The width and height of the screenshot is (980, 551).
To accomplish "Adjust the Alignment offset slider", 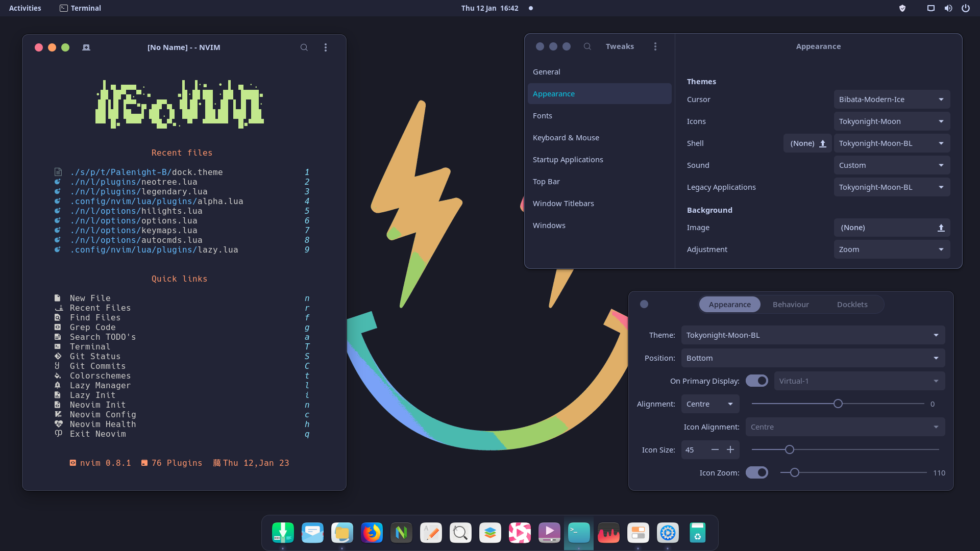I will [838, 404].
